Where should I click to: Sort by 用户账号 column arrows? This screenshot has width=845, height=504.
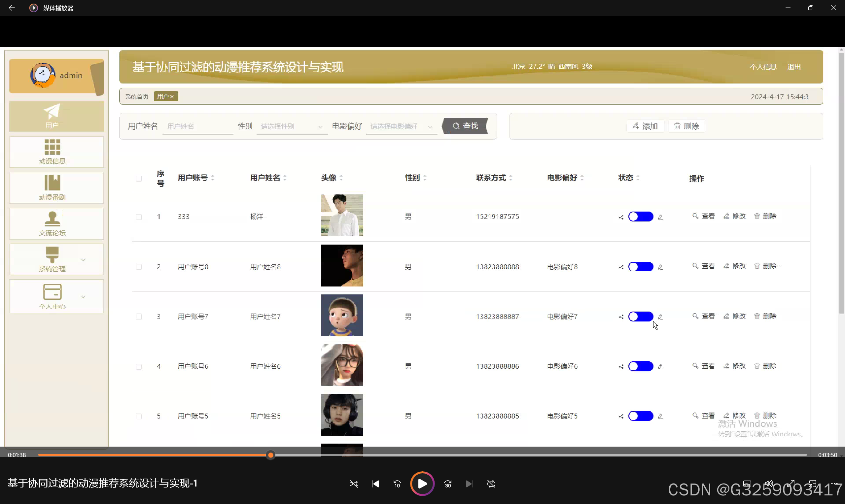click(x=213, y=178)
